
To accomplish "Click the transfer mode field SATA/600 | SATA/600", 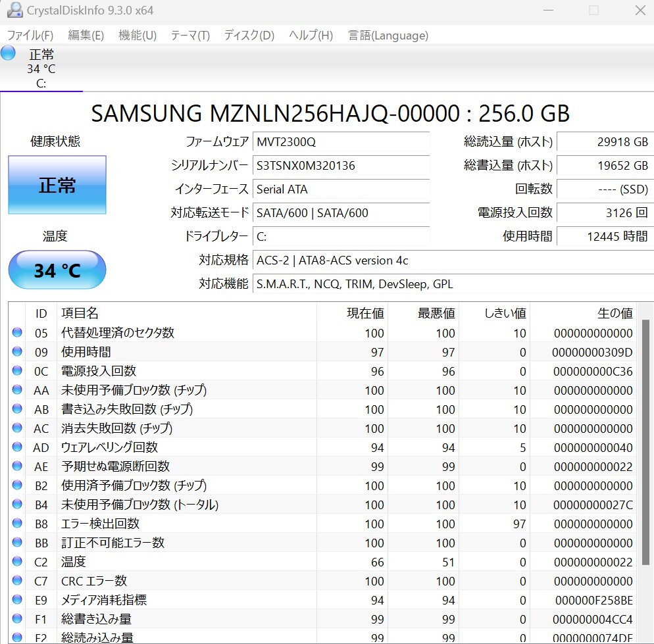I will (x=341, y=212).
